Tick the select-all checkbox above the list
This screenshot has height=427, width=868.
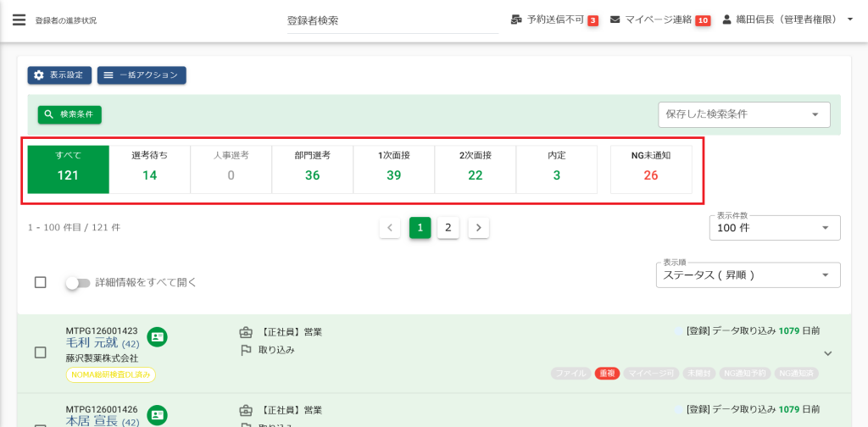40,282
